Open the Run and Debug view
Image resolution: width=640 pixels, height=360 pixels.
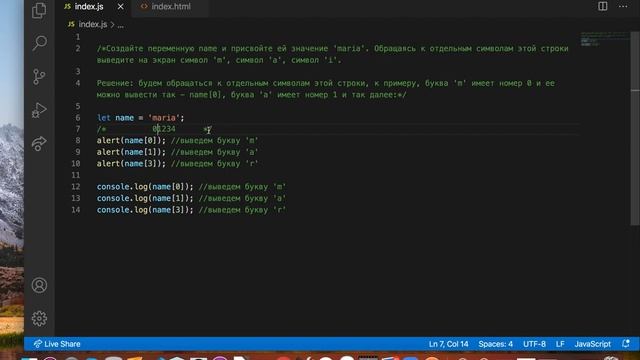(x=39, y=110)
